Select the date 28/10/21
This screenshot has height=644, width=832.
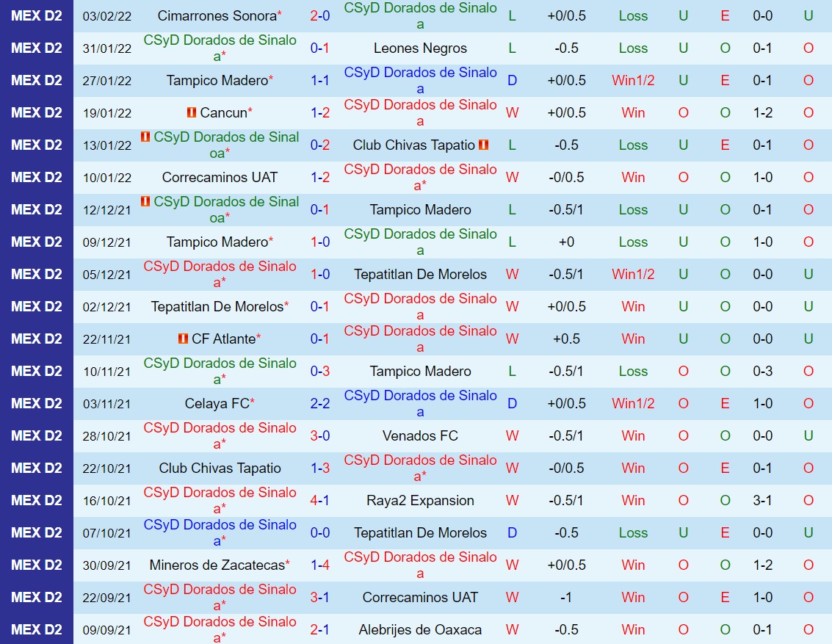[x=106, y=437]
